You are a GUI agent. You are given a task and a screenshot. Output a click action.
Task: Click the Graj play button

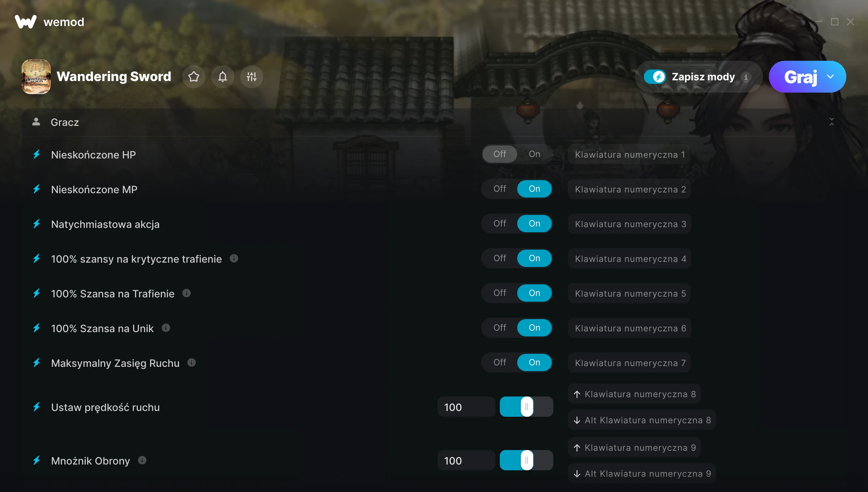pyautogui.click(x=801, y=77)
